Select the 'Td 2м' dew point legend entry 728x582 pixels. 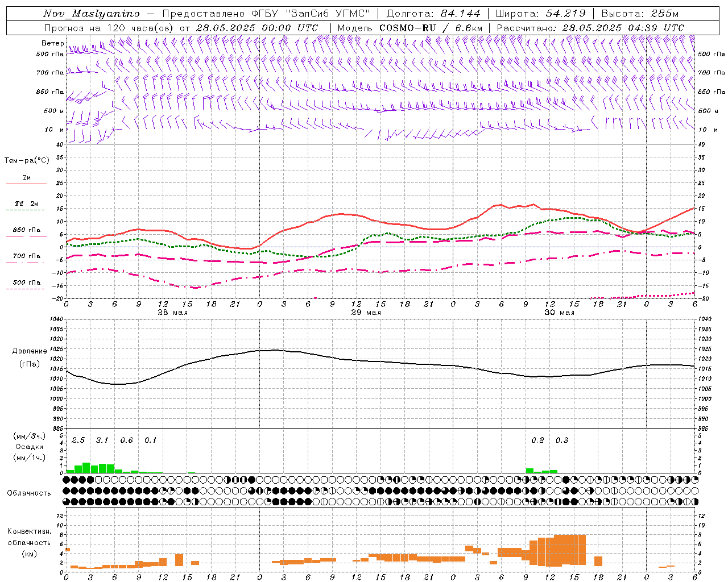pyautogui.click(x=27, y=203)
